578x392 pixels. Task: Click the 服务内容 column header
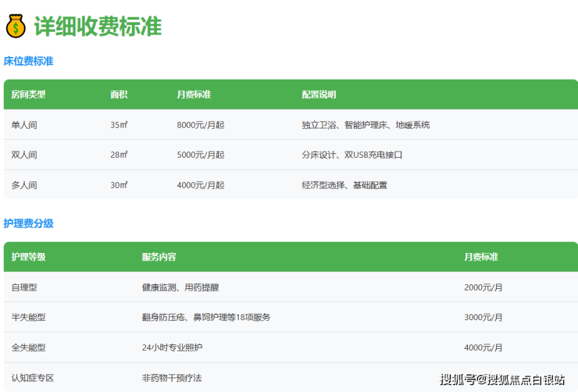pyautogui.click(x=159, y=257)
